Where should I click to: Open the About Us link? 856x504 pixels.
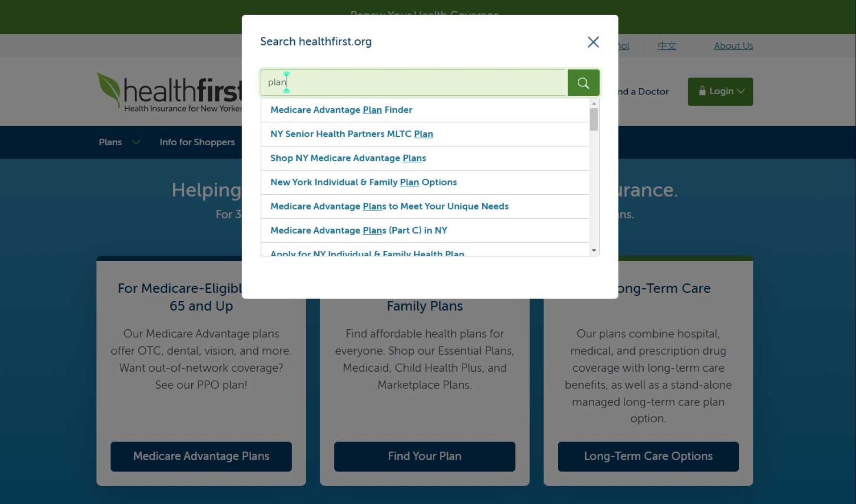point(733,45)
